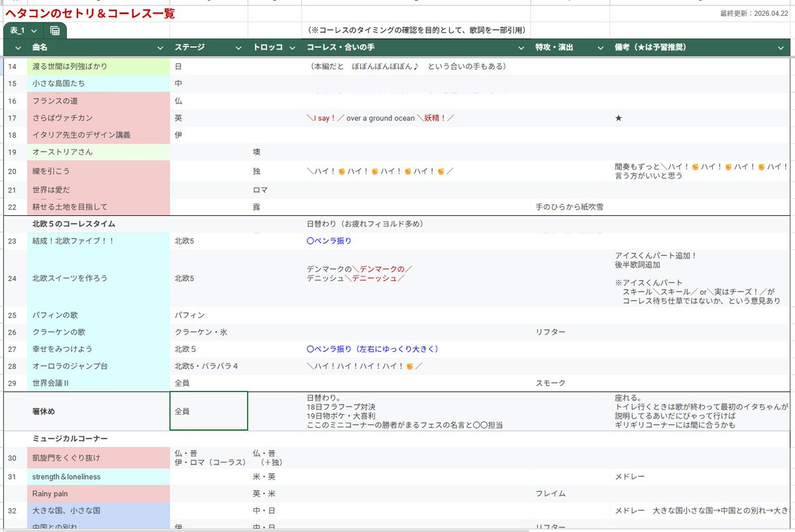
Task: Click リフター in the クラーケンの歌 row
Action: click(x=570, y=332)
